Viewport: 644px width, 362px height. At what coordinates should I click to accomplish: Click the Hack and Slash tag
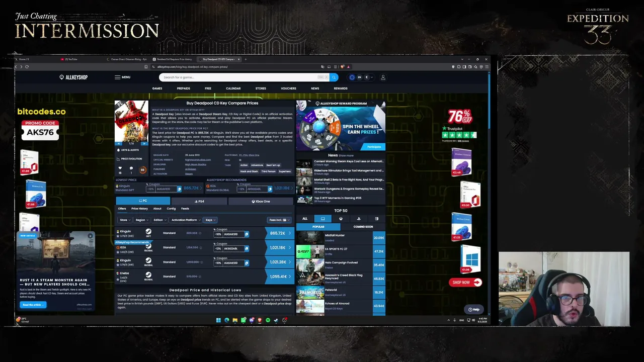pos(249,171)
